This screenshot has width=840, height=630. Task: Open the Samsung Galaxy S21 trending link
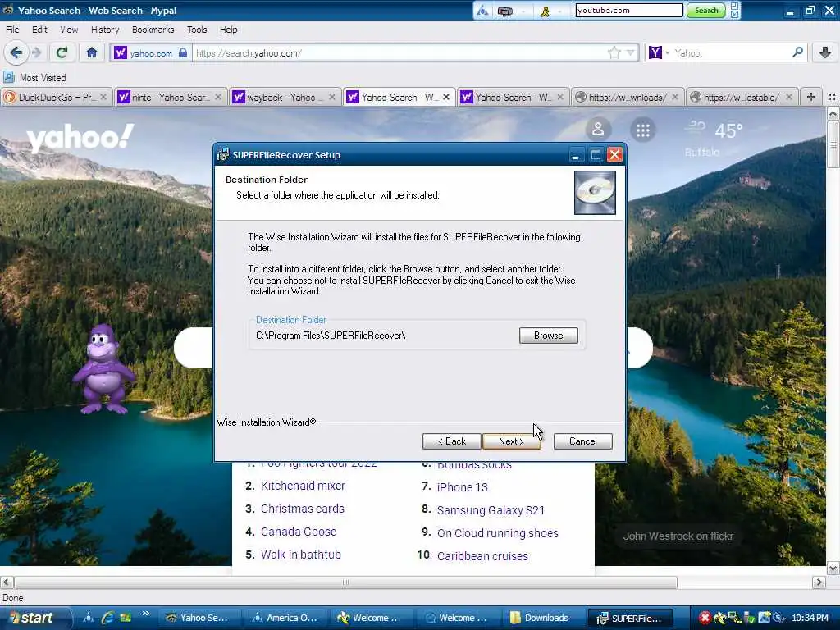point(491,510)
